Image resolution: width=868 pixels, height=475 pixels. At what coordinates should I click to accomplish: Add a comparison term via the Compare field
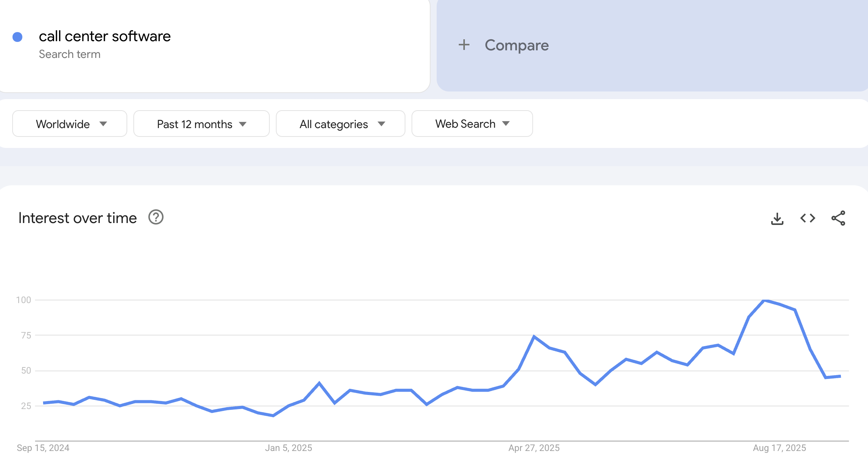(x=516, y=45)
